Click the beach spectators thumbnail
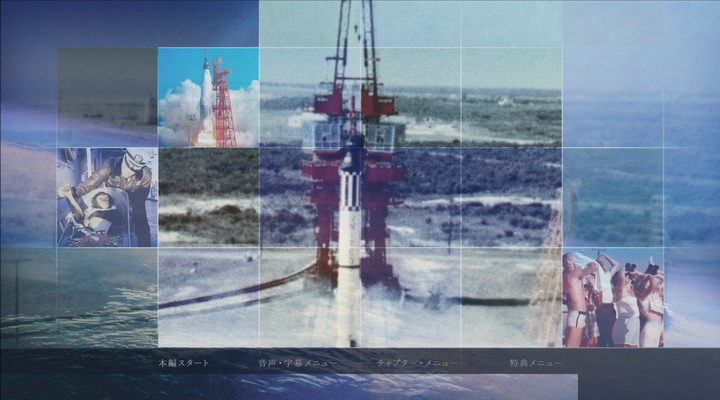 pos(612,297)
